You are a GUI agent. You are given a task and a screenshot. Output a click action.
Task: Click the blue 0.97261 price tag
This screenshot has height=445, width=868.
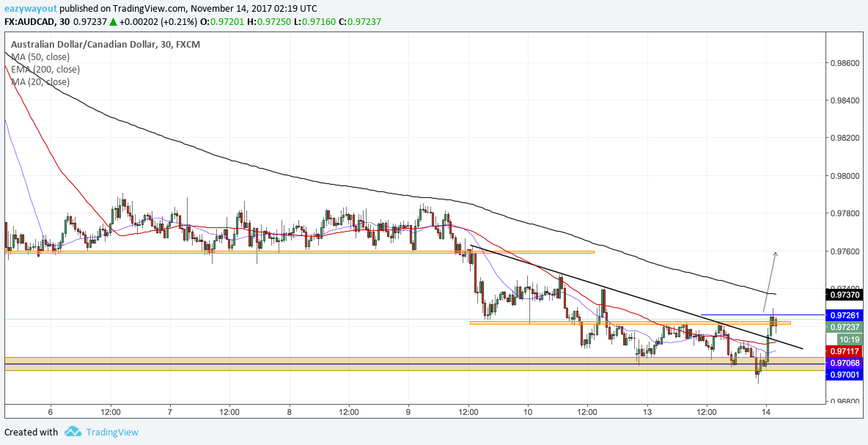[845, 315]
